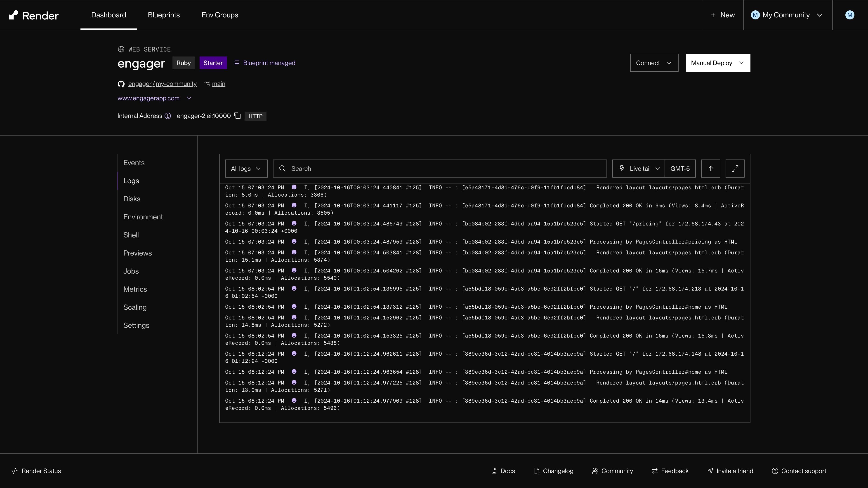Switch to the Dashboard tab
Viewport: 868px width, 488px height.
[108, 15]
